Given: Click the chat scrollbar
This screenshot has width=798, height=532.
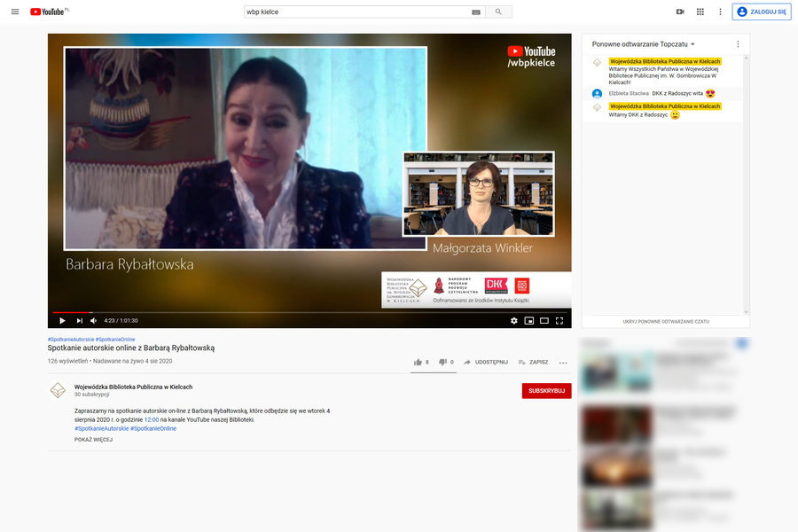Looking at the screenshot, I should pos(746,185).
